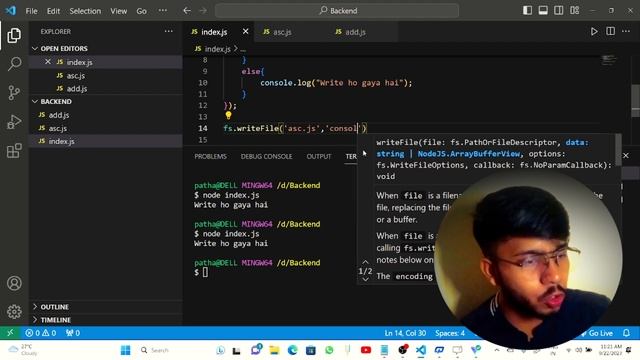
Task: Open notifications bell in status bar
Action: [627, 333]
